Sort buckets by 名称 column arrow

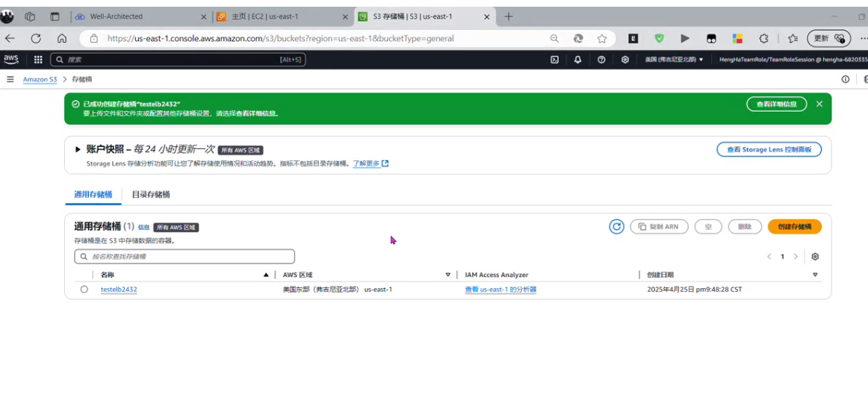point(266,275)
